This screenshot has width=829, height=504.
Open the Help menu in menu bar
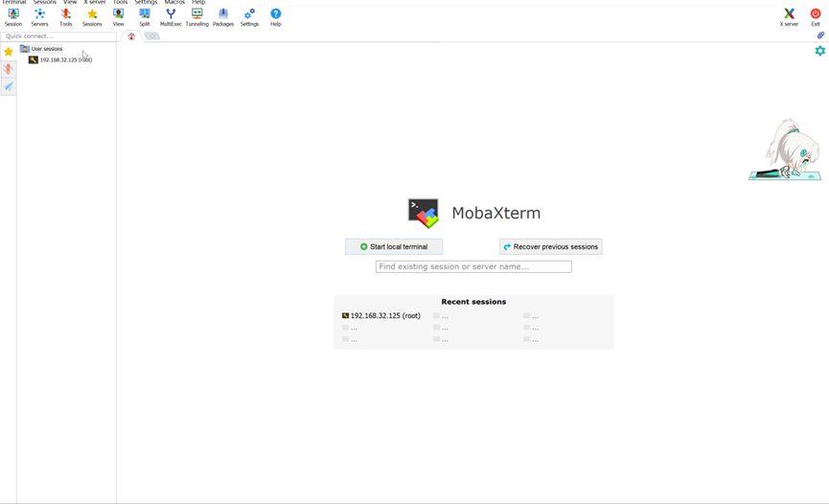coord(198,2)
